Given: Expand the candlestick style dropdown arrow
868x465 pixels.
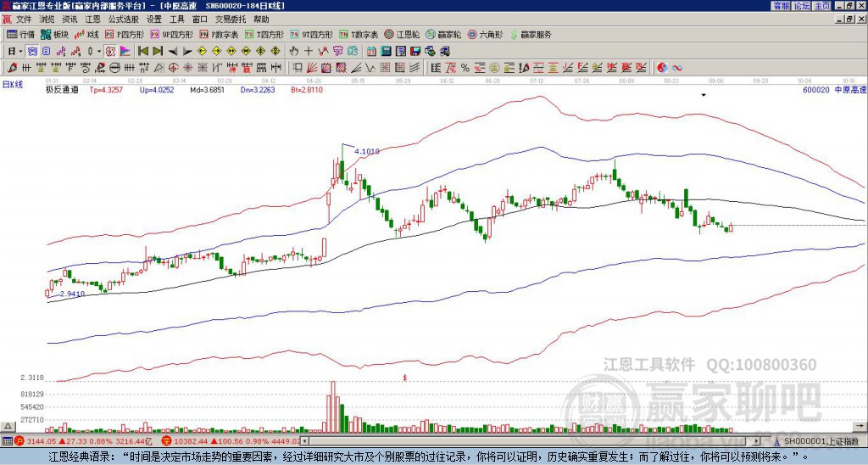Looking at the screenshot, I should coord(99,51).
